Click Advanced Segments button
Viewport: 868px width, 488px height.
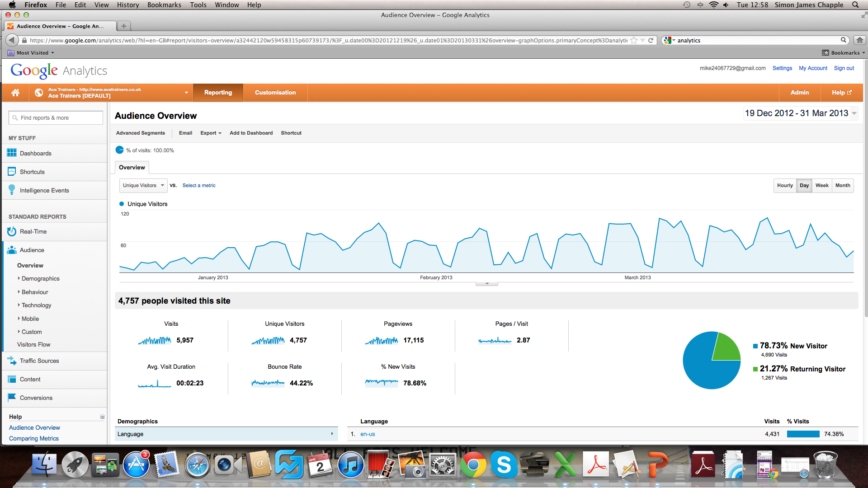click(141, 133)
